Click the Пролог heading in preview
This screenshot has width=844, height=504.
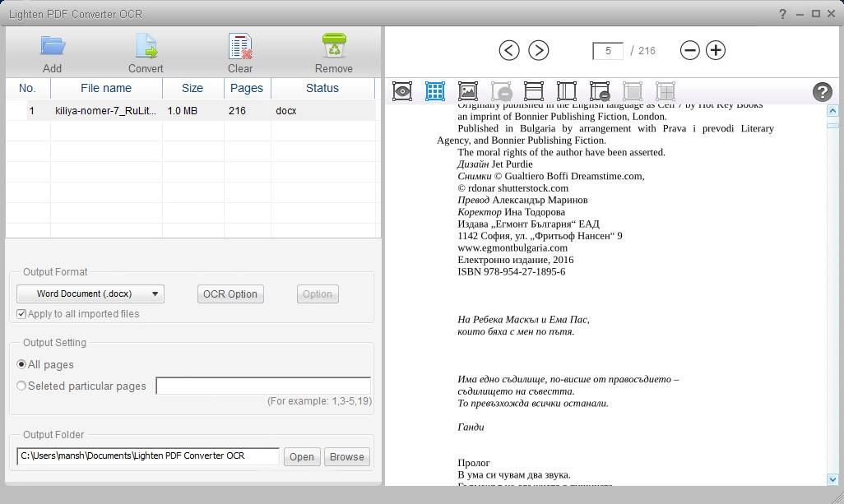pyautogui.click(x=474, y=463)
